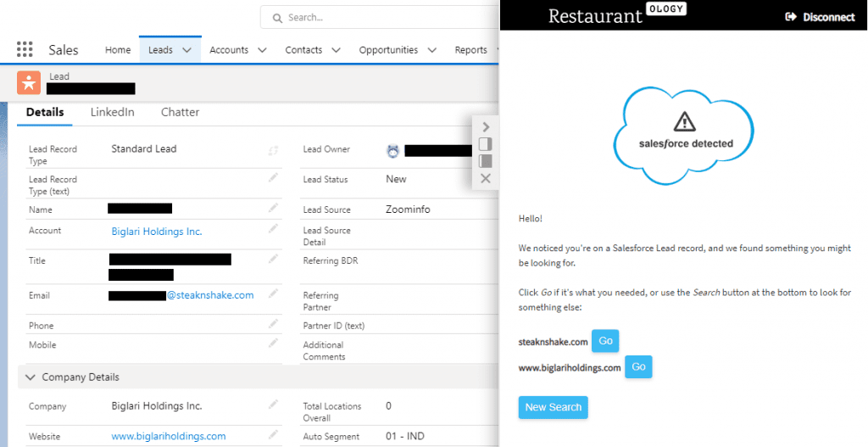Switch to the LinkedIn tab
The image size is (868, 447).
point(113,113)
